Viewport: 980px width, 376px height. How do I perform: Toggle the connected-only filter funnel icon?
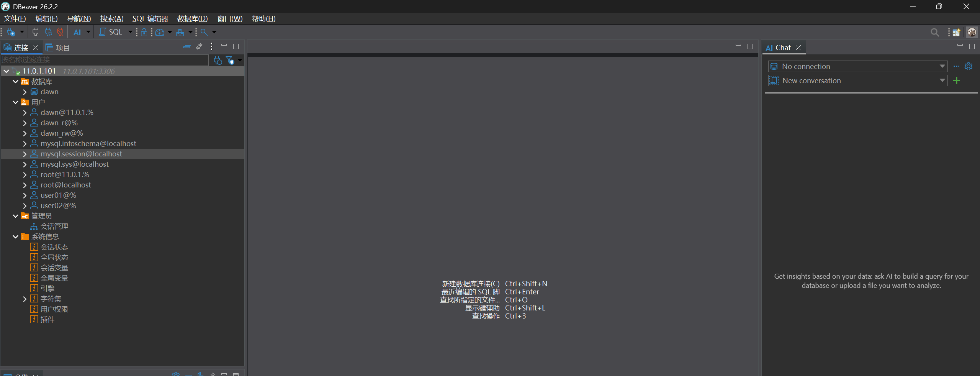tap(230, 60)
